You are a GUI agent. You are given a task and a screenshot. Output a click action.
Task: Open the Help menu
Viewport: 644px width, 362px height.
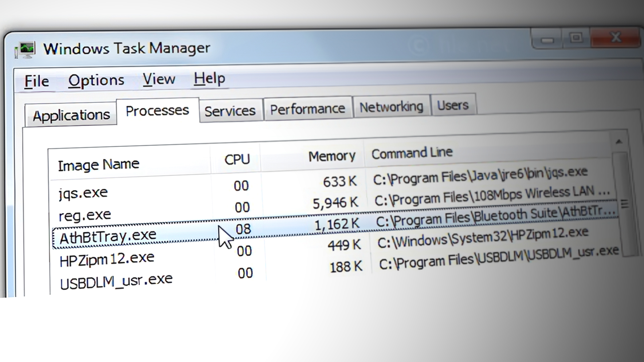pos(209,78)
